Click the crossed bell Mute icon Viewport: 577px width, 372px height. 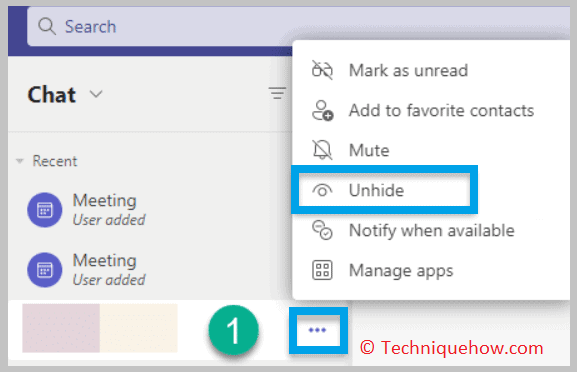[322, 150]
